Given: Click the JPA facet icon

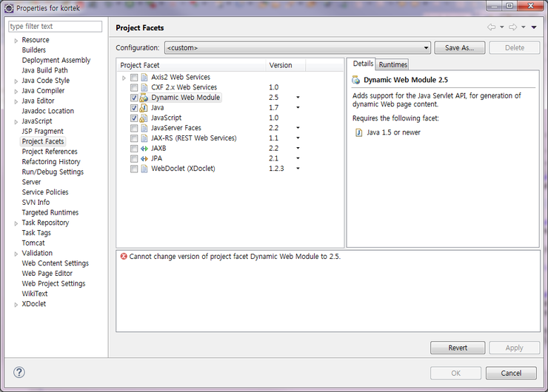Looking at the screenshot, I should point(144,158).
